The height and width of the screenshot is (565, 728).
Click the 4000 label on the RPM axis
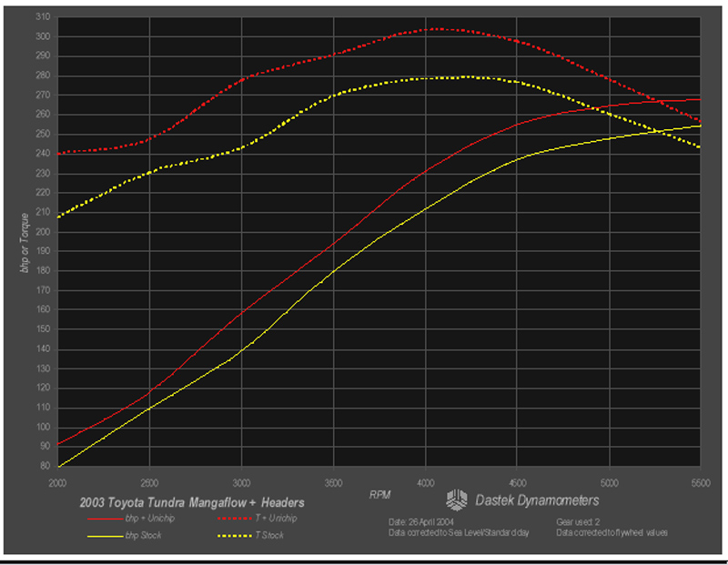pyautogui.click(x=425, y=483)
